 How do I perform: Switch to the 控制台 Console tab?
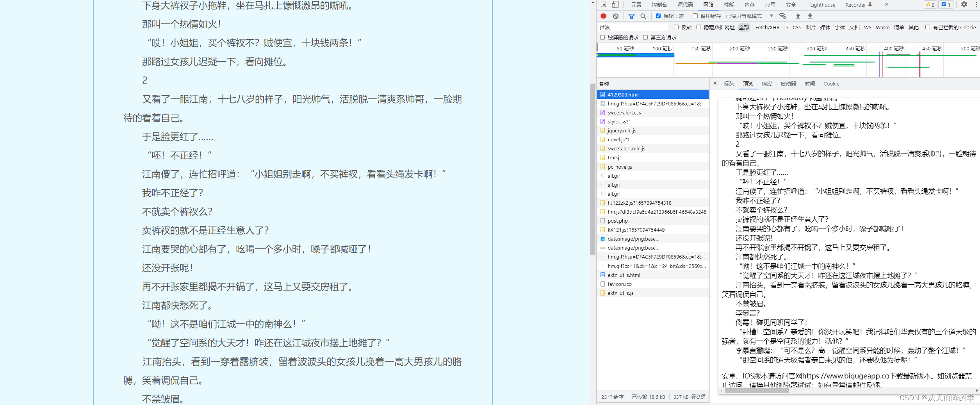659,5
